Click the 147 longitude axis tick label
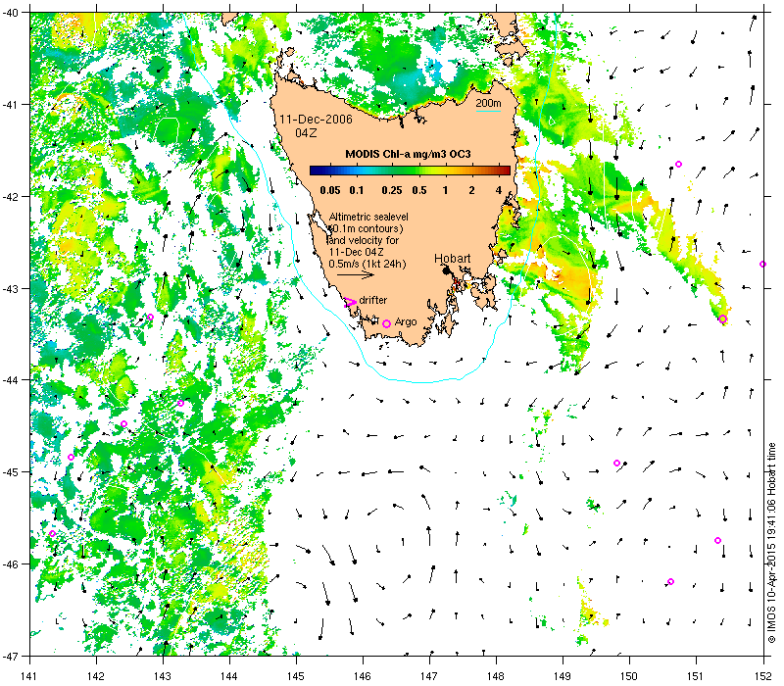Image resolution: width=784 pixels, height=686 pixels. [x=429, y=676]
